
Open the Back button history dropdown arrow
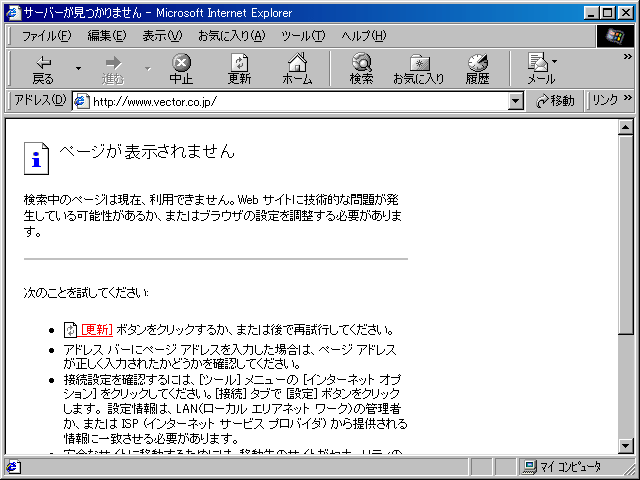coord(78,69)
